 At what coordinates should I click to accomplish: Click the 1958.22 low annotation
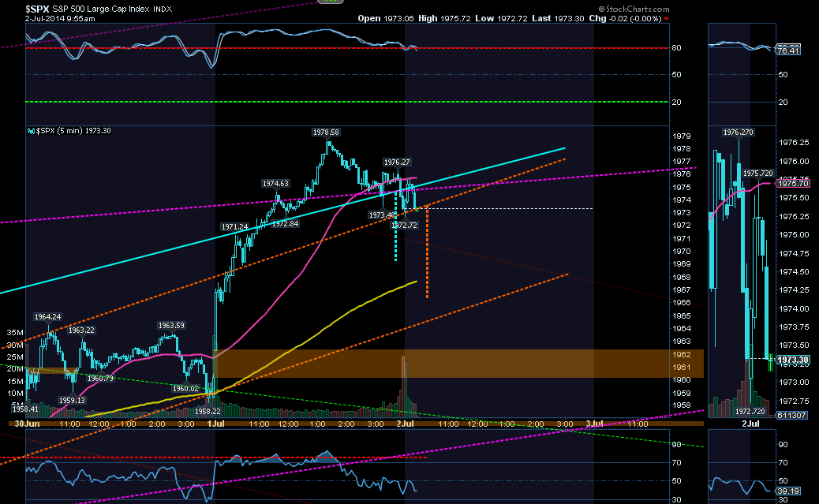[208, 412]
